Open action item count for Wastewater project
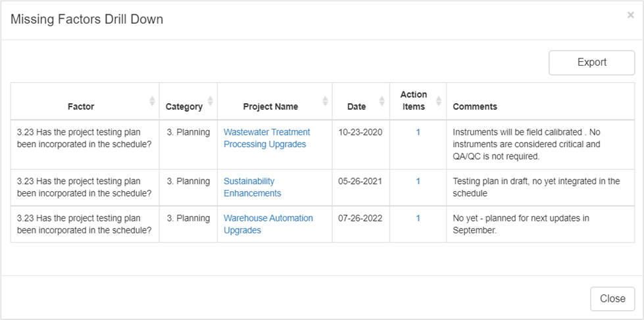 pyautogui.click(x=418, y=132)
